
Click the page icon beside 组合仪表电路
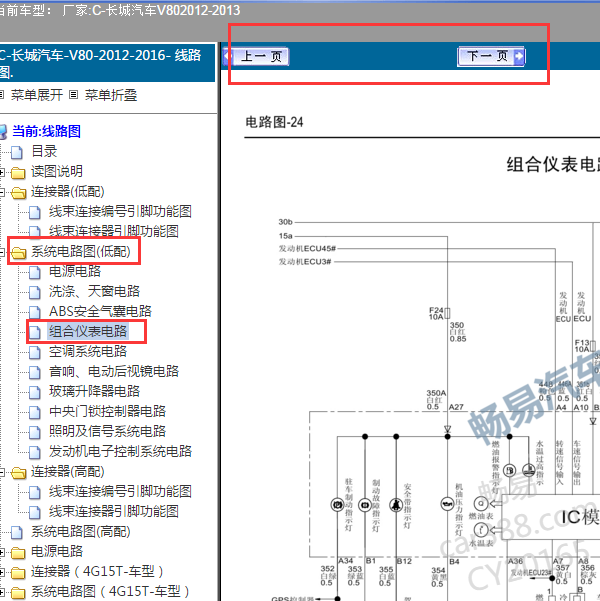pyautogui.click(x=35, y=332)
